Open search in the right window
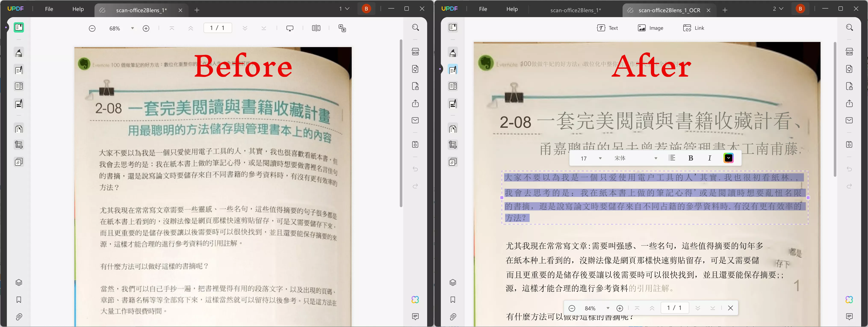This screenshot has width=868, height=327. click(x=849, y=28)
